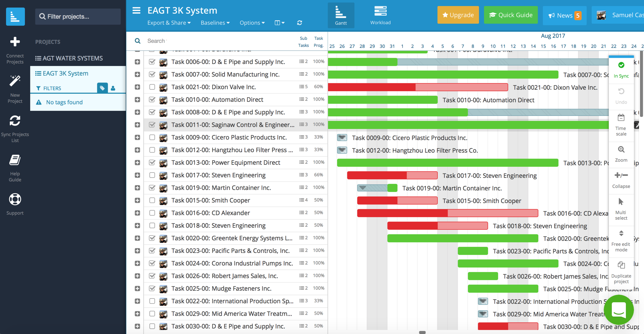Click Task 0017-00 Steven Engineering Gantt bar
This screenshot has height=334, width=644.
pos(392,175)
